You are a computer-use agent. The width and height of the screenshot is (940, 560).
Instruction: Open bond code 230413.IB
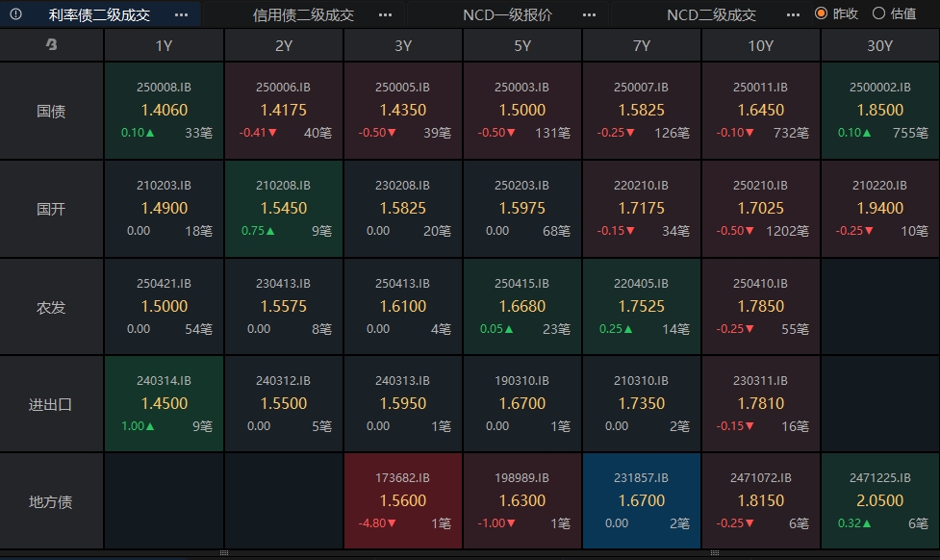coord(283,283)
